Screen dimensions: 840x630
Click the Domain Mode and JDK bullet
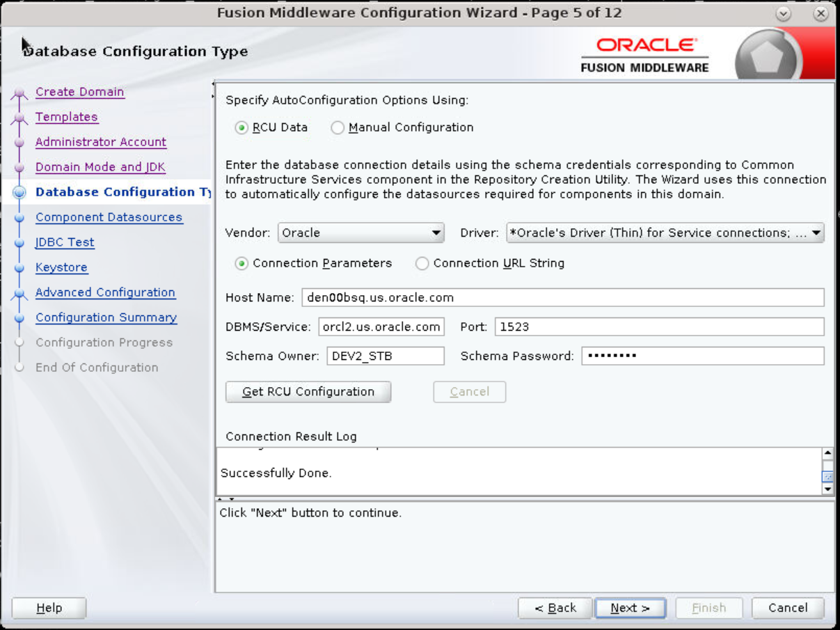click(x=19, y=168)
